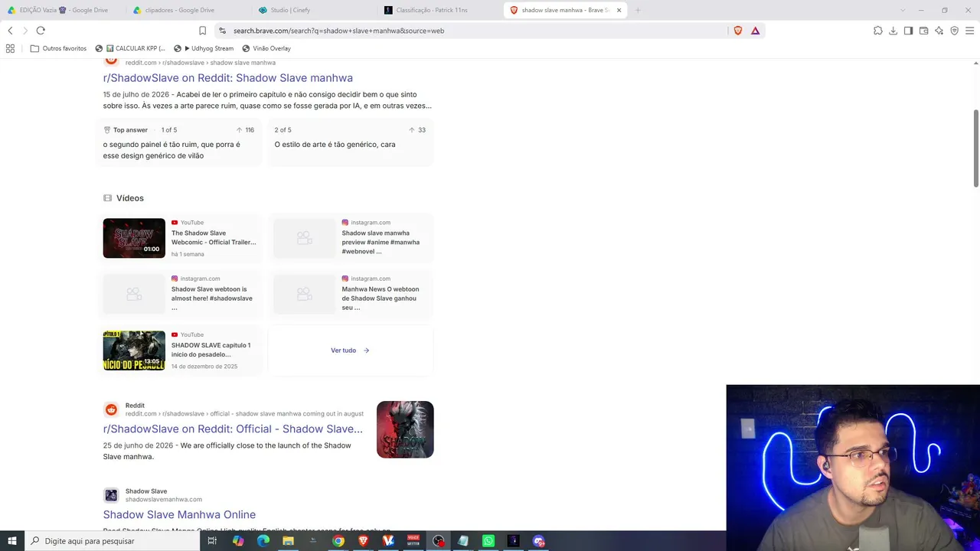Open the Outros favoritos bookmarks folder

point(59,48)
